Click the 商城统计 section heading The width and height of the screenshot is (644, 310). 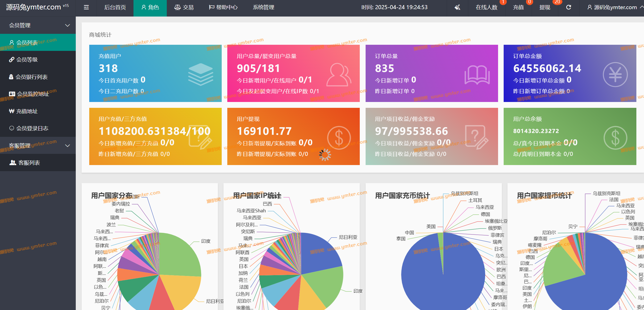click(x=100, y=35)
